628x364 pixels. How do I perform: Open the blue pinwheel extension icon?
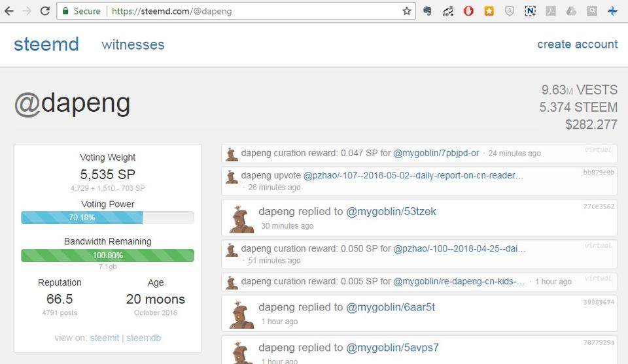[612, 11]
